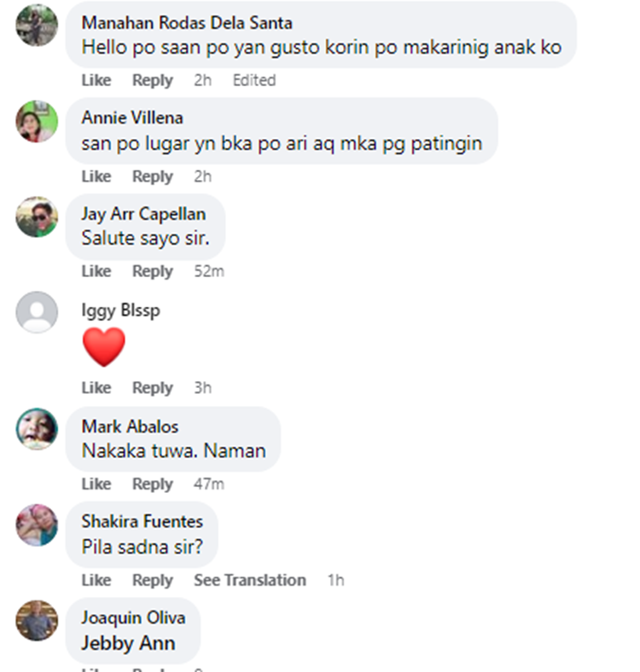This screenshot has height=672, width=640.
Task: Open Mark Abalos's name link
Action: (x=130, y=426)
